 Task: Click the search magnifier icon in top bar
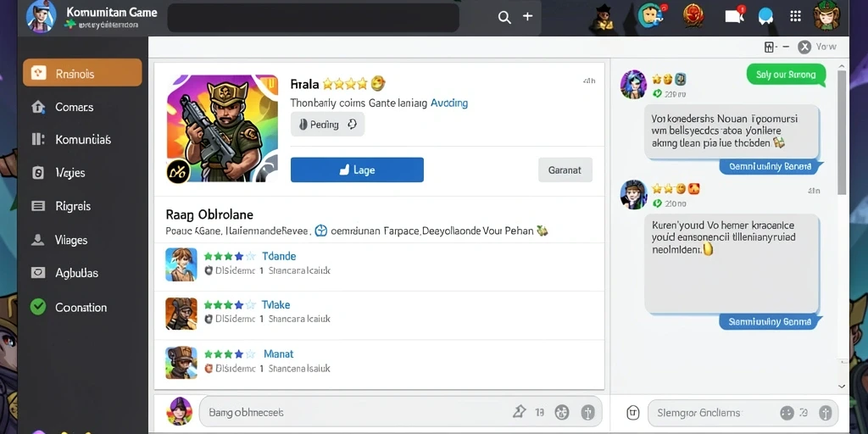(504, 17)
